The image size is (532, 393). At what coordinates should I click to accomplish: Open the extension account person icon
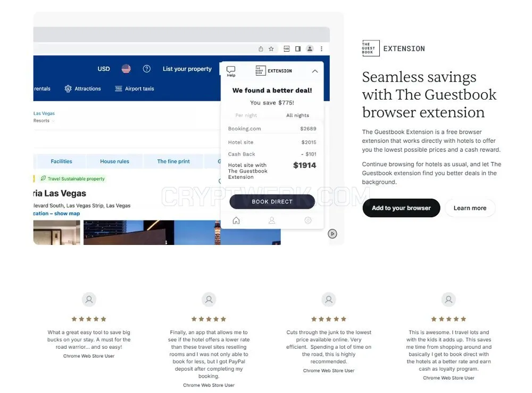(272, 220)
